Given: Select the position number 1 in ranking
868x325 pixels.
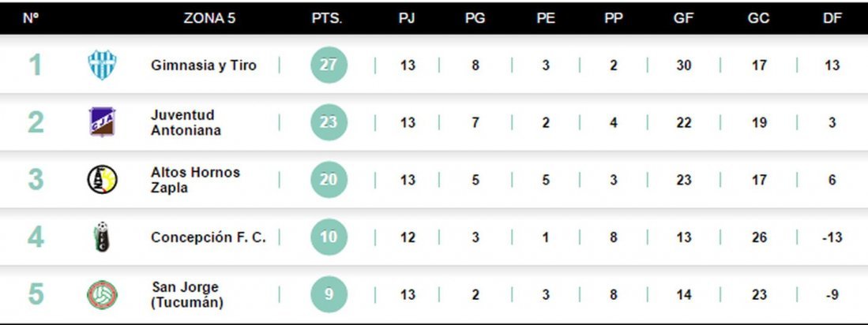Looking at the screenshot, I should click(x=35, y=65).
